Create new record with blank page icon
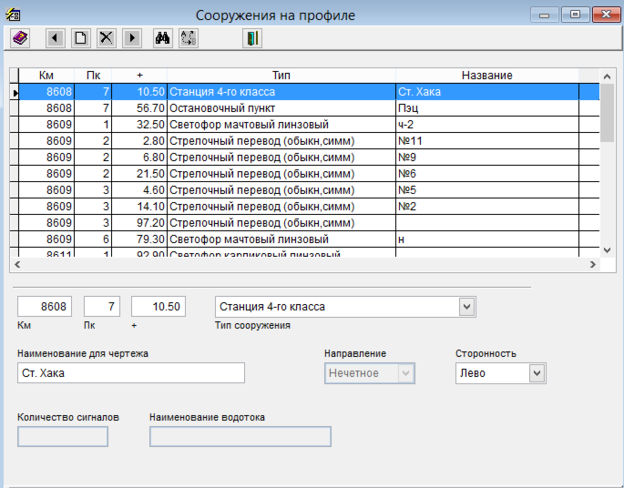The width and height of the screenshot is (624, 488). (80, 38)
